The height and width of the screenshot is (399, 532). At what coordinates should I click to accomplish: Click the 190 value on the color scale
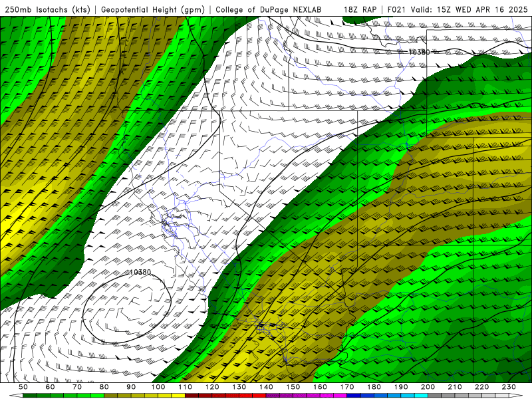point(401,387)
